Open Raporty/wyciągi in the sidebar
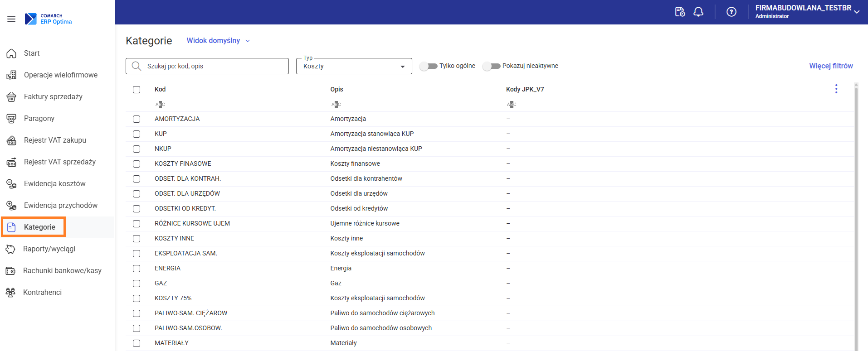The width and height of the screenshot is (868, 351). coord(49,249)
